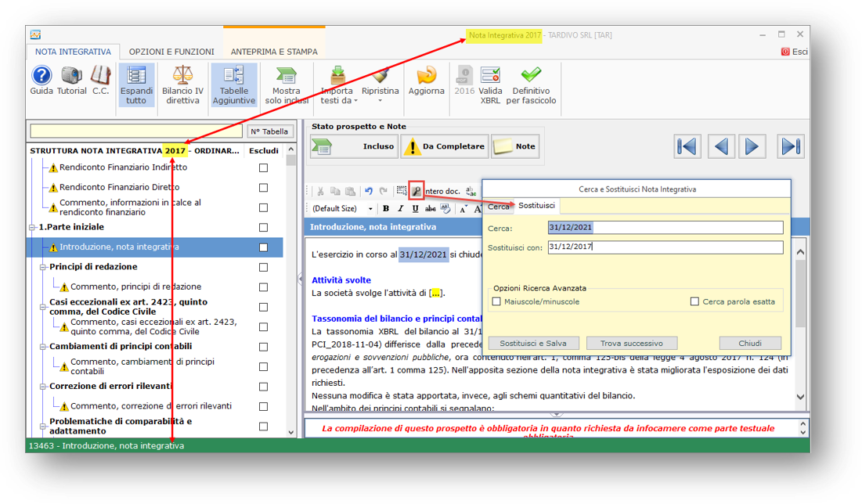Viewport: 862px width, 504px height.
Task: Switch to ANTEPRIMA E STAMPA tab
Action: [x=274, y=52]
